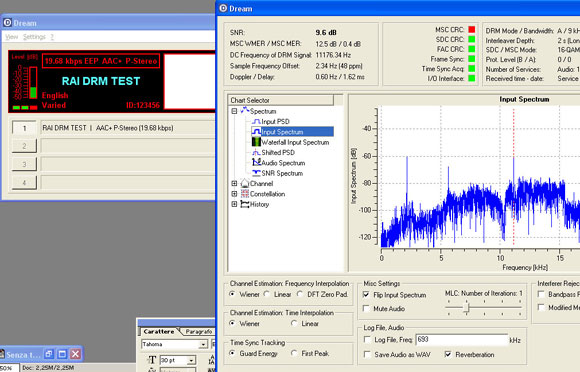Select service button 2
The width and height of the screenshot is (580, 372).
[x=24, y=146]
